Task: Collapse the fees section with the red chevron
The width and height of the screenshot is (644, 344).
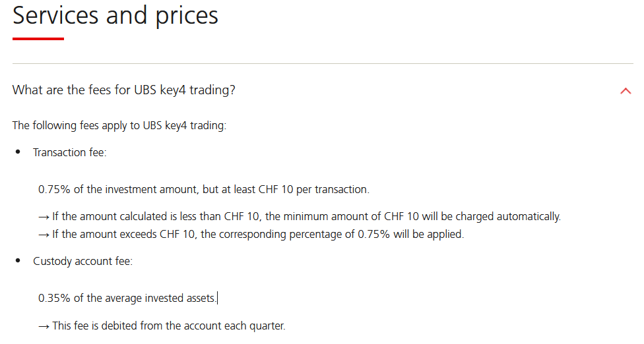Action: coord(626,91)
